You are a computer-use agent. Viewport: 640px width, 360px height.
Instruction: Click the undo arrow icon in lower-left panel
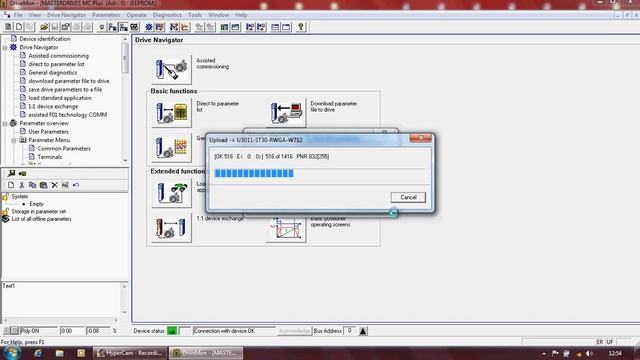click(76, 185)
